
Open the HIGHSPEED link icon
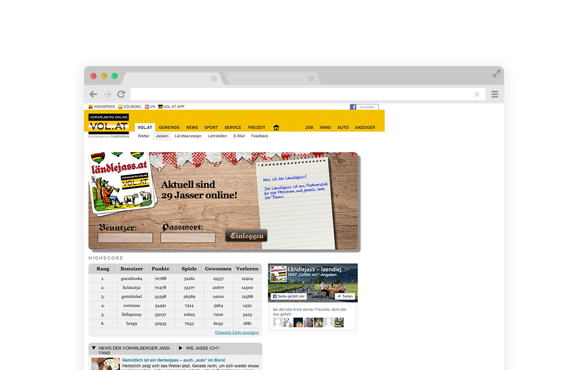[90, 107]
